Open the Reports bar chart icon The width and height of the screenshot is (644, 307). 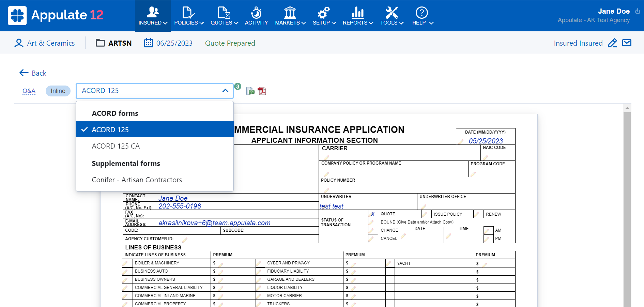(357, 13)
